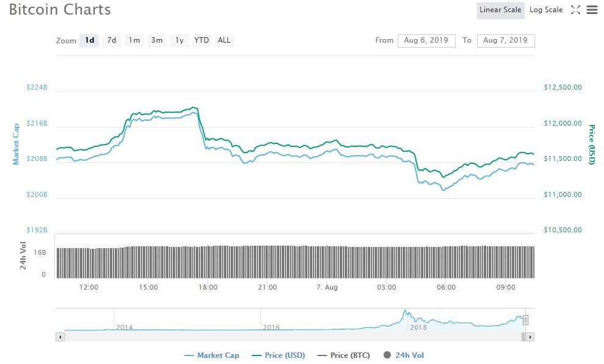The image size is (604, 364).
Task: Click the $208B market cap axis label
Action: point(37,159)
